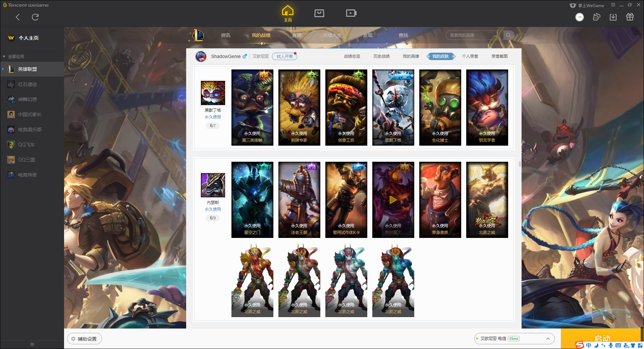
Task: Select QQ飞车 in the app list
Action: pyautogui.click(x=32, y=145)
